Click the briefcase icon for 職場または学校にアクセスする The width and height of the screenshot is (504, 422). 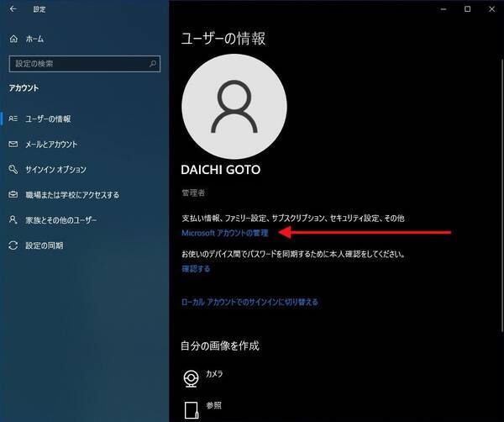click(x=13, y=194)
